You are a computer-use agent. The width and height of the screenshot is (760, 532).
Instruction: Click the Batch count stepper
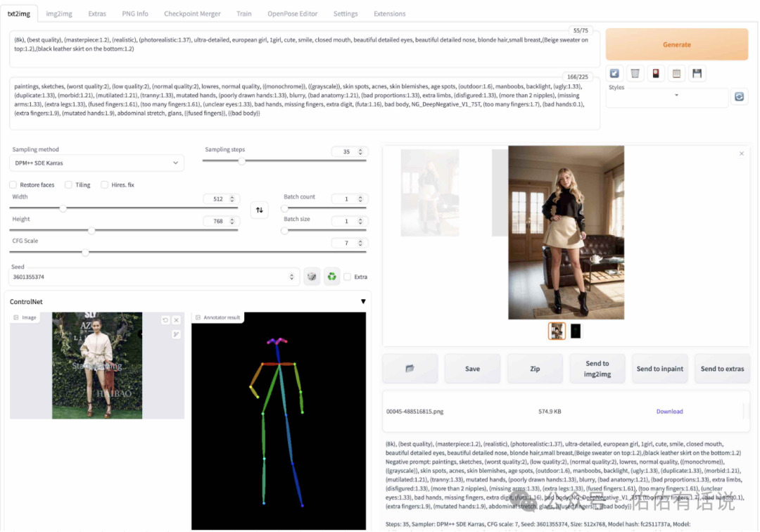(360, 199)
